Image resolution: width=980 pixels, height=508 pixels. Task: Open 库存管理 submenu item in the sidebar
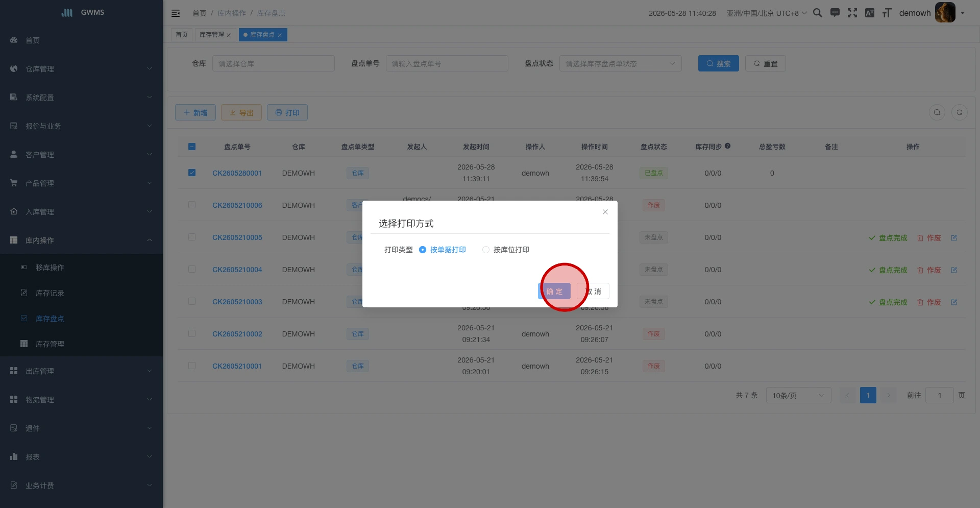tap(82, 344)
